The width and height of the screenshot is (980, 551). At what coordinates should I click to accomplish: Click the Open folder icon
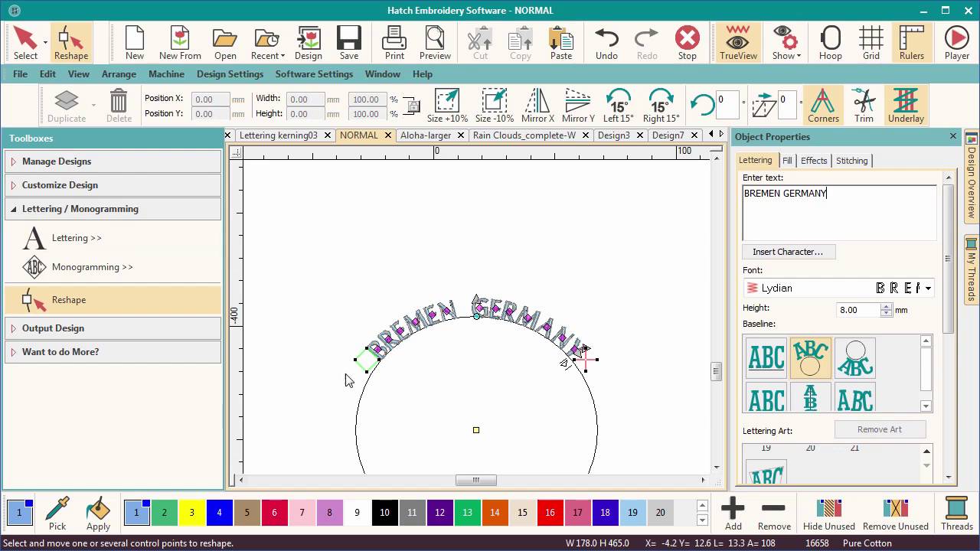(225, 42)
